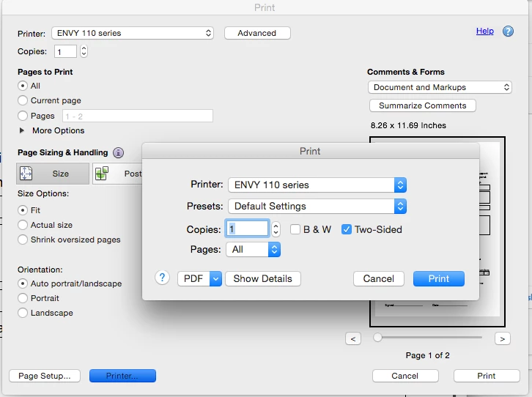This screenshot has width=532, height=397.
Task: Select Actual size option
Action: (x=23, y=225)
